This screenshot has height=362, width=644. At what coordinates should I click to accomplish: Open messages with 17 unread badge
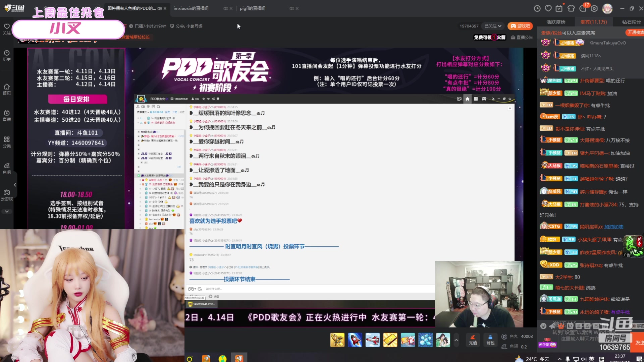coord(583,8)
